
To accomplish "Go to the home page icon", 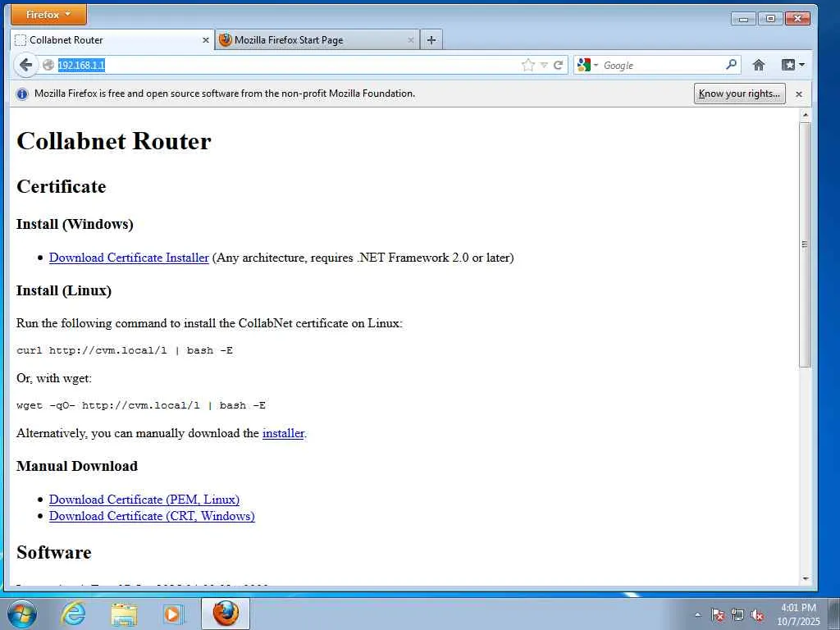I will coord(759,65).
